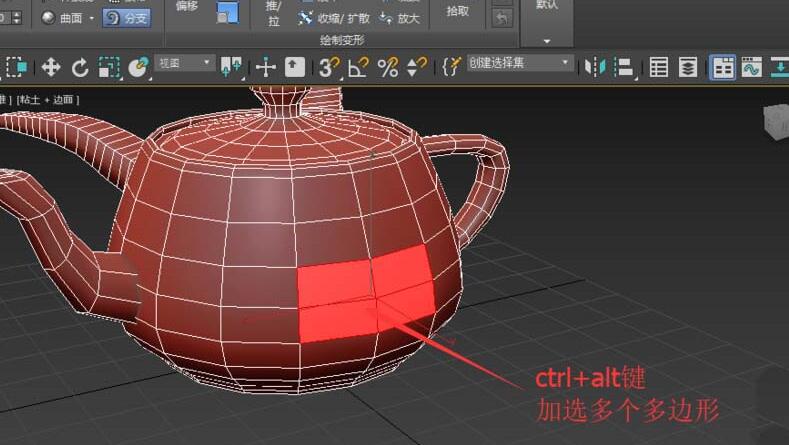
Task: Select the 放大 exaggerate tool
Action: point(400,19)
